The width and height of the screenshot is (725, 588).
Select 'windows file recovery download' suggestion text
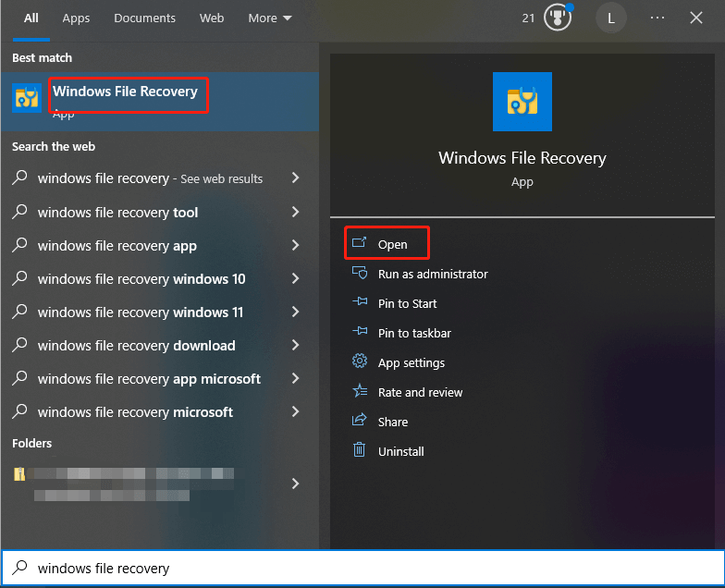coord(137,346)
